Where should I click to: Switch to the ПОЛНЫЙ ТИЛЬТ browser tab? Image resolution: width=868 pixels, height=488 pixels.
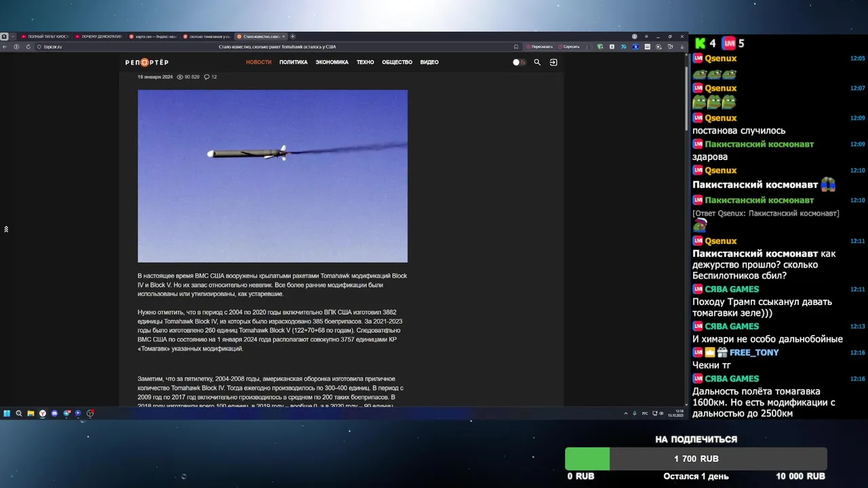click(x=45, y=37)
